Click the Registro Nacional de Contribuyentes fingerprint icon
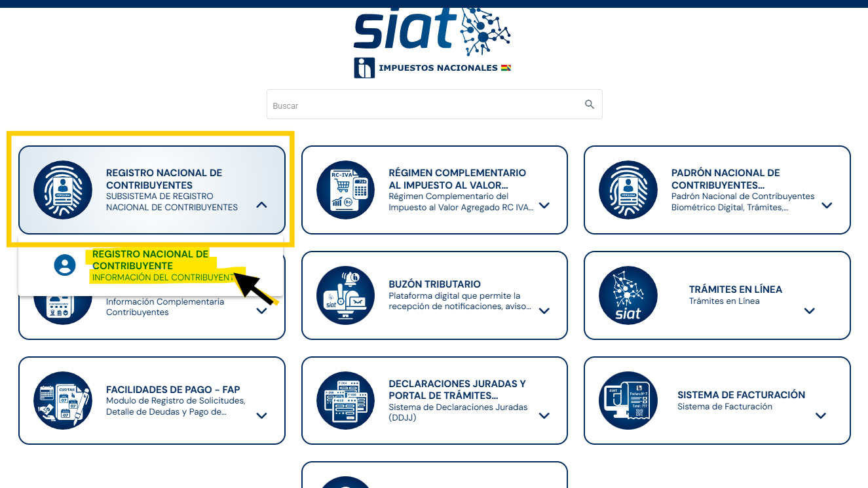868x488 pixels. (x=63, y=189)
